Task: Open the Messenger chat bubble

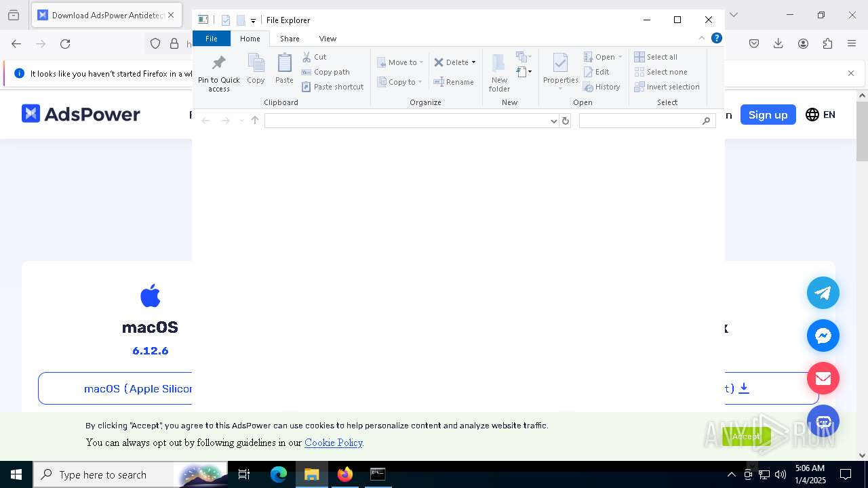Action: pos(823,335)
